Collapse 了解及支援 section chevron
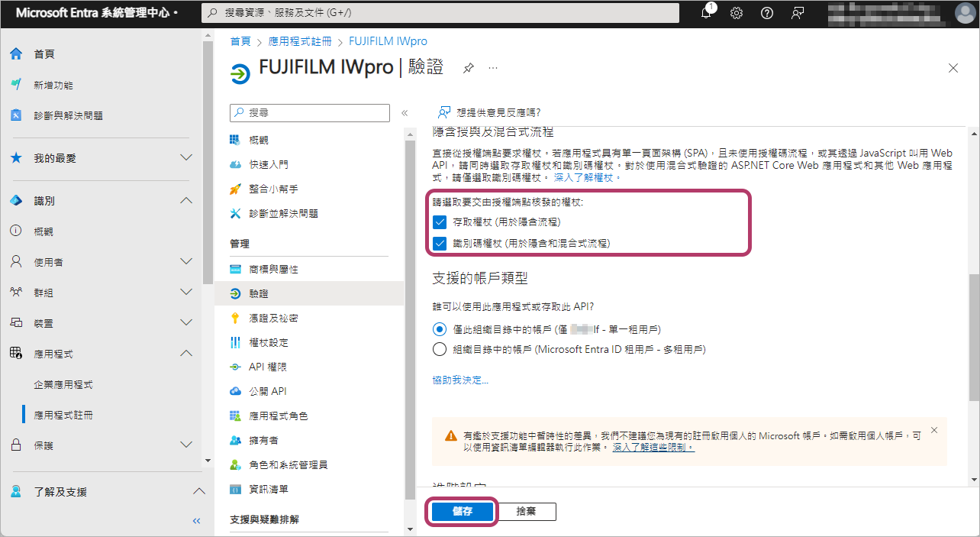Screen dimensions: 980x537 tap(198, 491)
